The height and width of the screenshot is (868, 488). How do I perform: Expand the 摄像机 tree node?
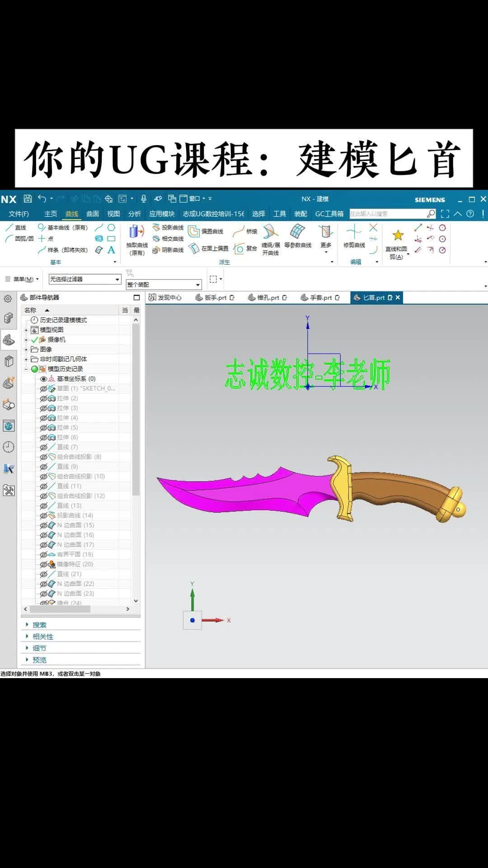coord(26,340)
